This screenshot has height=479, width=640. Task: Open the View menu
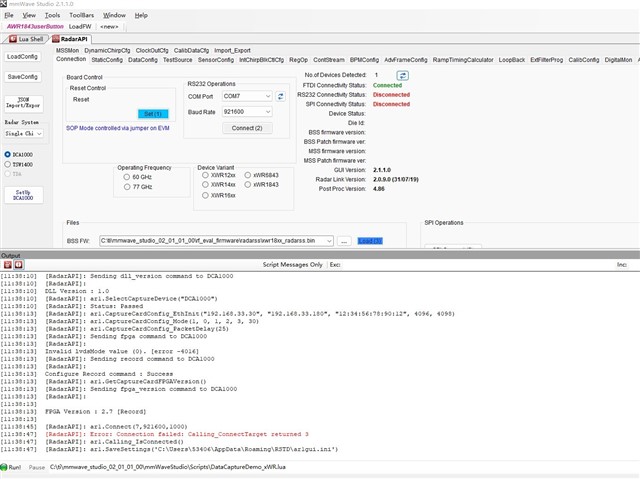click(x=29, y=15)
